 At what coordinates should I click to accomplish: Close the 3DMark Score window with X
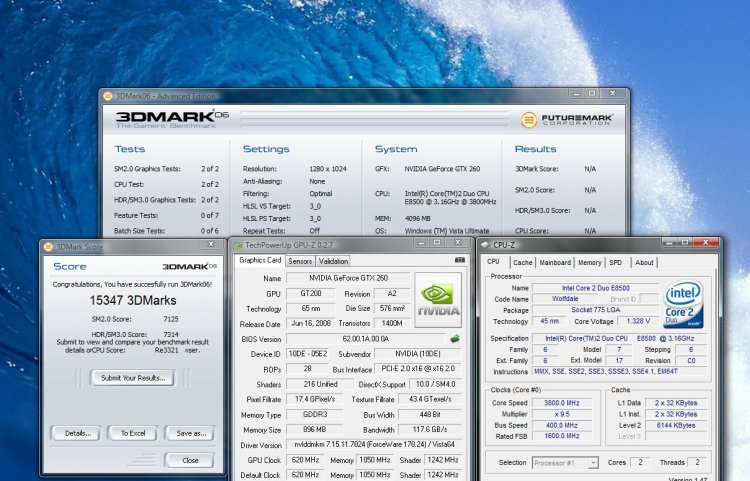pos(211,244)
